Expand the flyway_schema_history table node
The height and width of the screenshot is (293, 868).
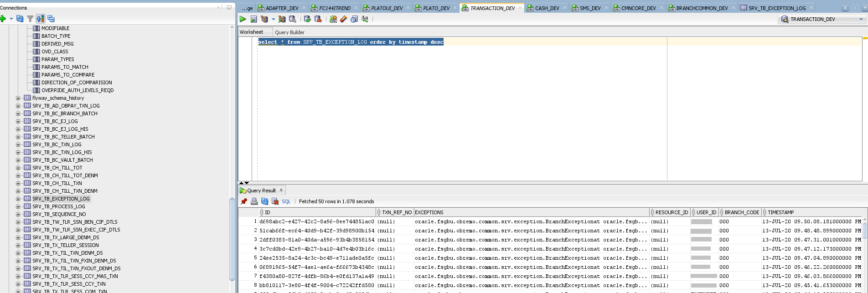click(x=18, y=98)
